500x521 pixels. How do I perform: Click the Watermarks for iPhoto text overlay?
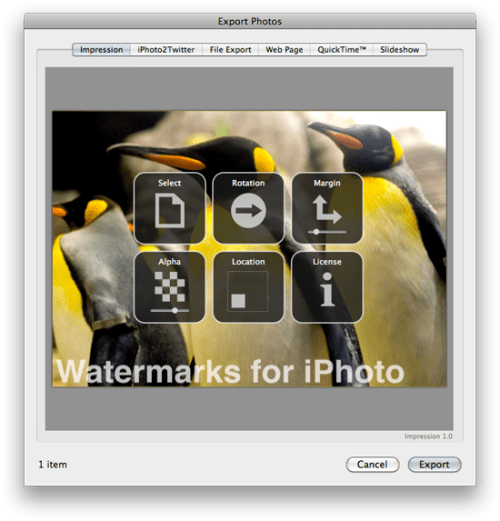point(230,371)
